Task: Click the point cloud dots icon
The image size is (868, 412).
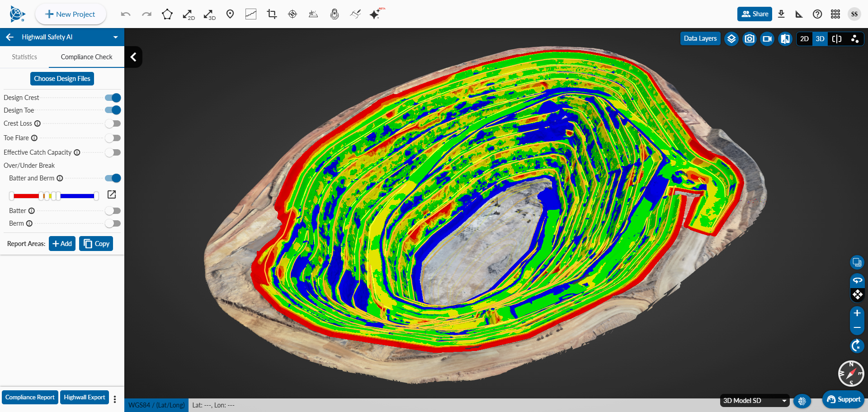Action: (854, 39)
